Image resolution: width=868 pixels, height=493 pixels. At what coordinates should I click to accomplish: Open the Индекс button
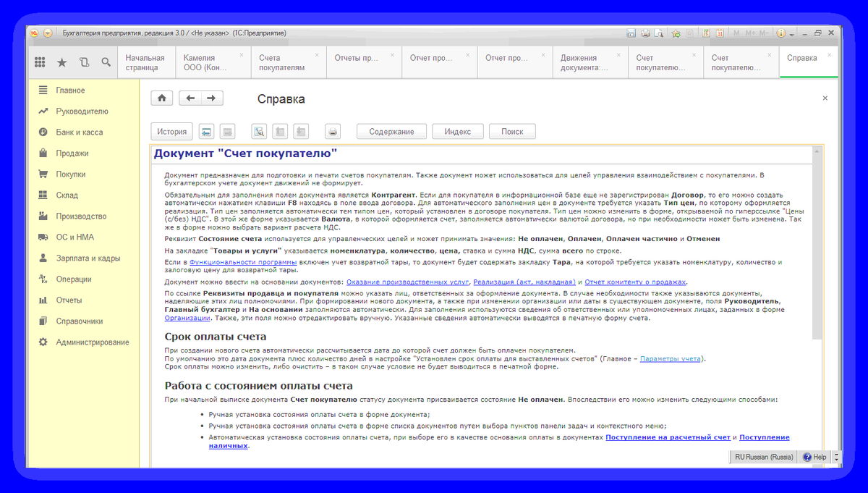(457, 132)
